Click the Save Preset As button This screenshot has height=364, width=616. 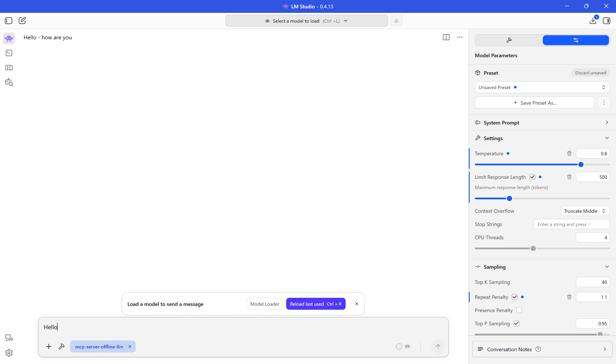click(x=535, y=103)
